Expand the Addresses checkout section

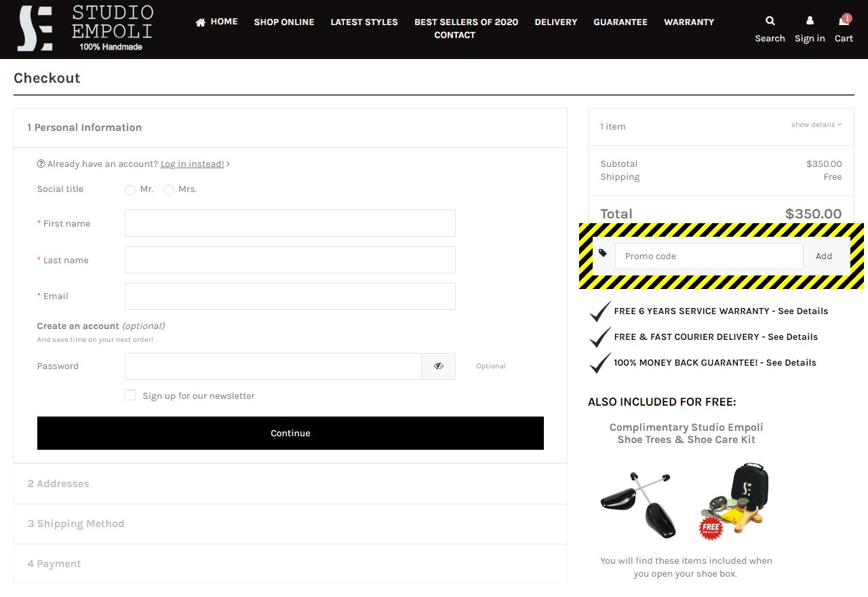(58, 483)
